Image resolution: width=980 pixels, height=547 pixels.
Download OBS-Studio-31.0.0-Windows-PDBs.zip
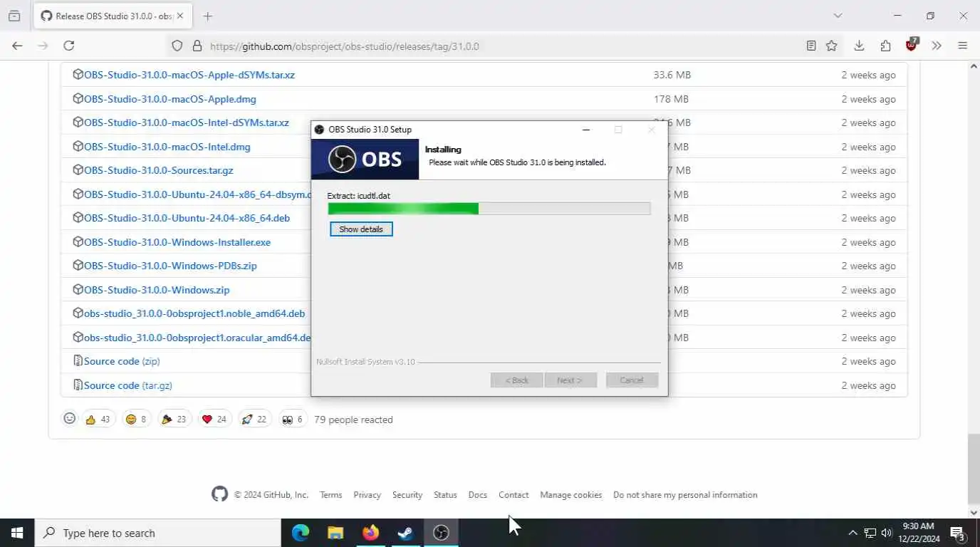pos(170,266)
